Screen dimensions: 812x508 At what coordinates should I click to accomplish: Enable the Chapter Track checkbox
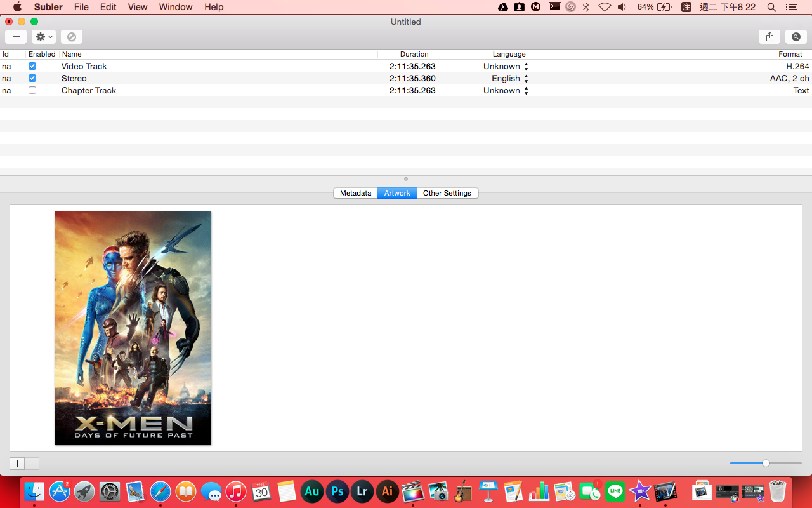[32, 90]
